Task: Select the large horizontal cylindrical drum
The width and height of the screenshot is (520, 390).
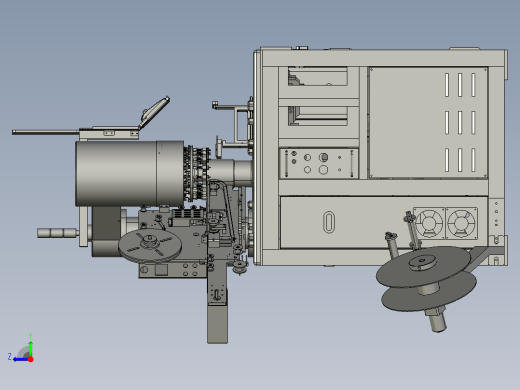Action: click(129, 173)
